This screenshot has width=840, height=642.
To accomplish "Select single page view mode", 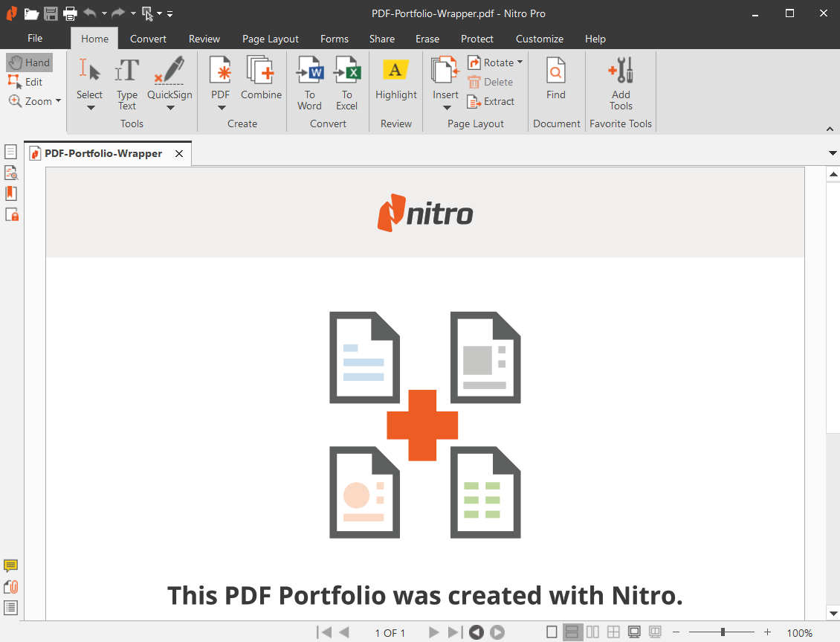I will pos(552,632).
